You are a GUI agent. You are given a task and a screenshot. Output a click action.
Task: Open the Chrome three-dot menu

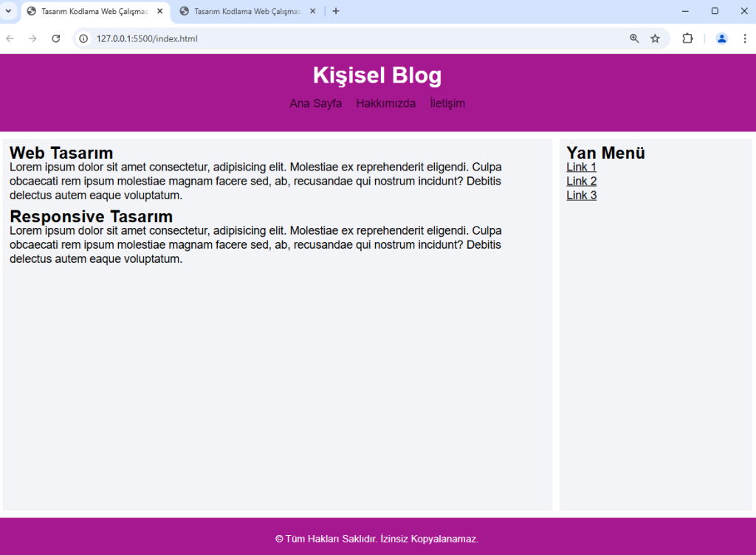(x=745, y=38)
